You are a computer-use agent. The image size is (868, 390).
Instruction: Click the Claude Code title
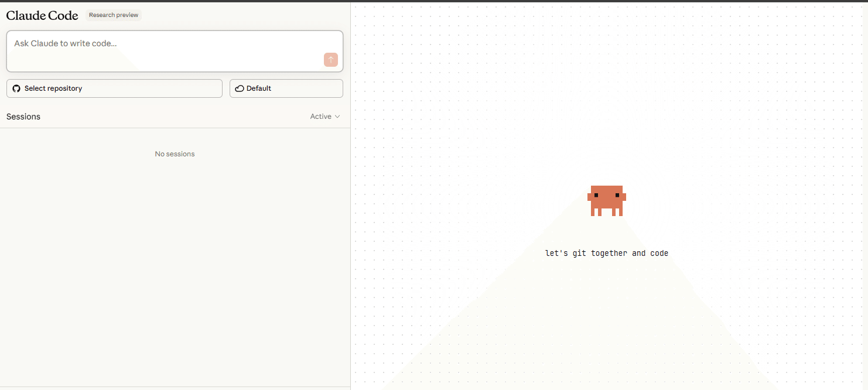(x=42, y=16)
